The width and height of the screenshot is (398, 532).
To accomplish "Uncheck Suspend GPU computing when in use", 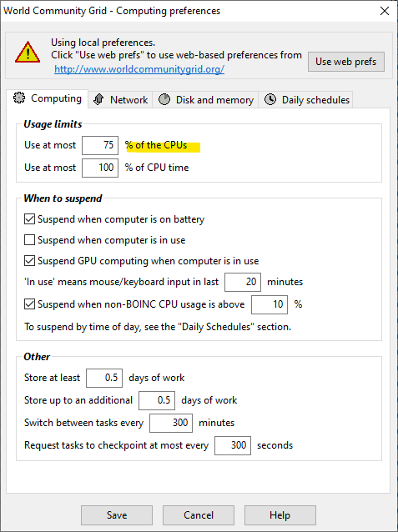I will pyautogui.click(x=29, y=261).
